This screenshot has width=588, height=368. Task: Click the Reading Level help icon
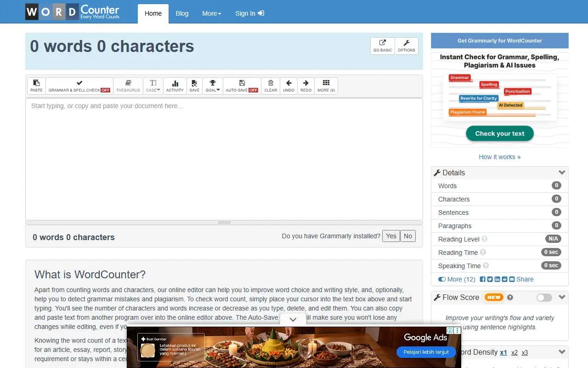point(484,239)
